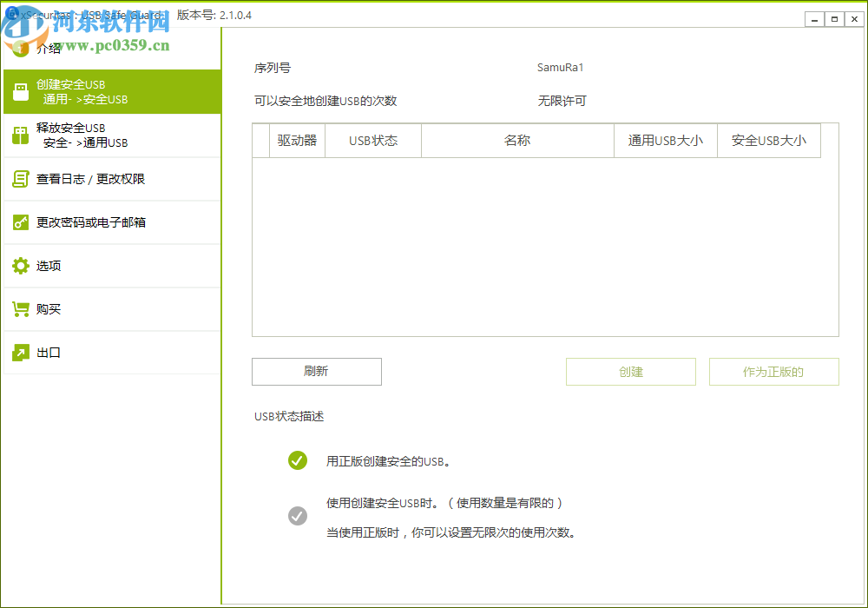Click the 名称 column header
868x608 pixels.
(x=517, y=140)
